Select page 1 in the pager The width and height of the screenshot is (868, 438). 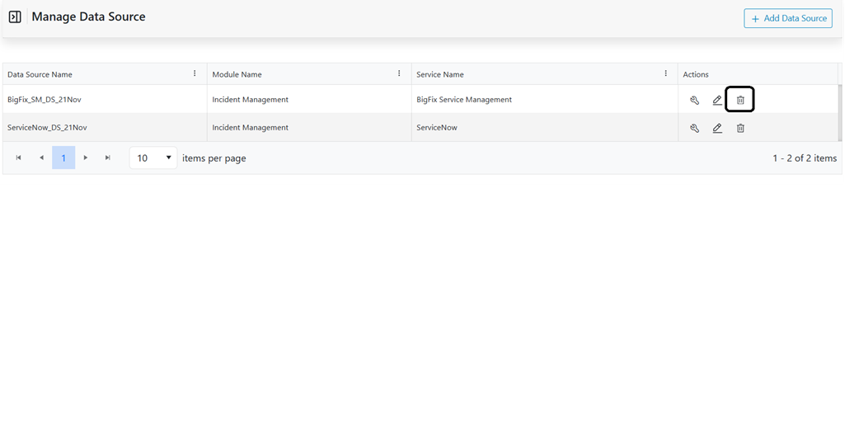[x=63, y=158]
